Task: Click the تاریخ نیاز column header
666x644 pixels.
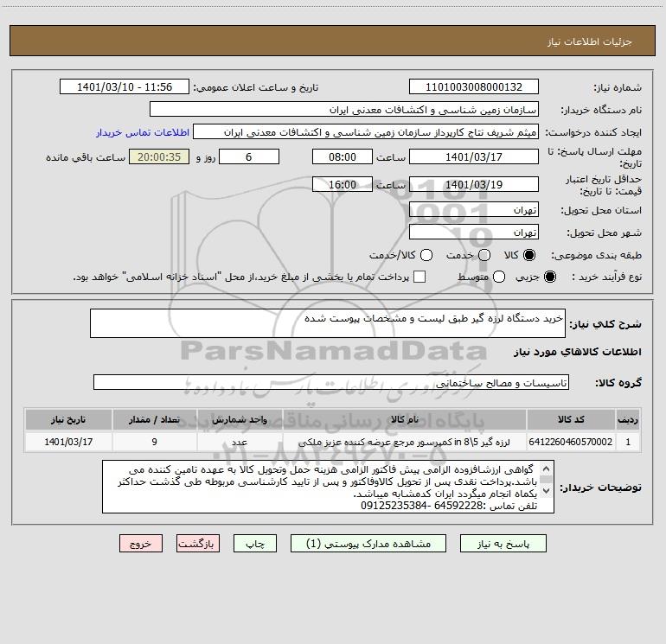Action: [68, 419]
